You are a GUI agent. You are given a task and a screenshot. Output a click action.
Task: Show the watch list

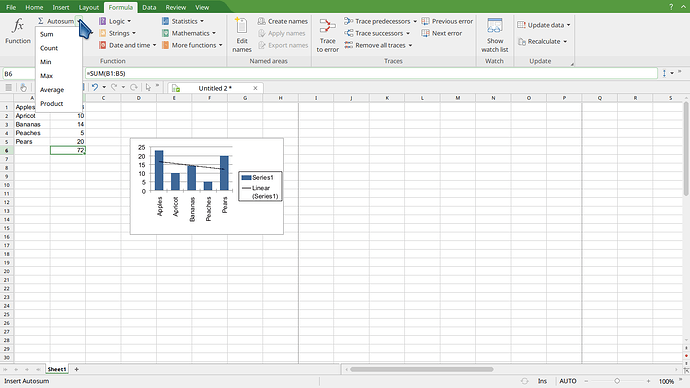495,35
